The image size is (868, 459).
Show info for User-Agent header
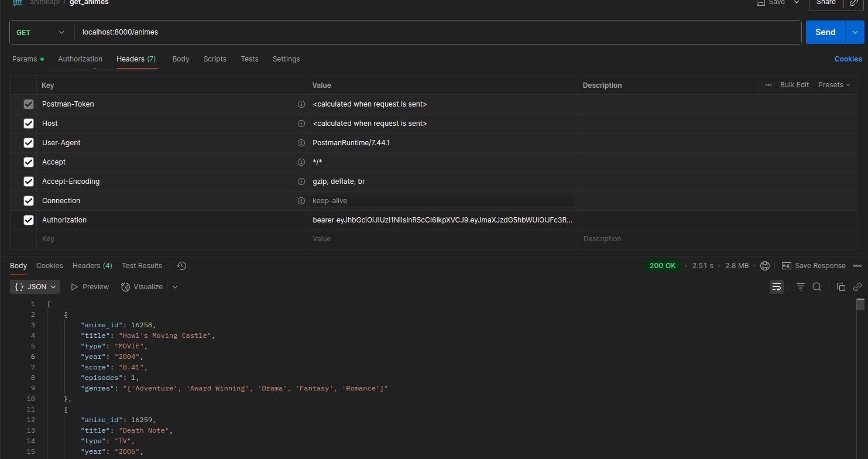301,143
